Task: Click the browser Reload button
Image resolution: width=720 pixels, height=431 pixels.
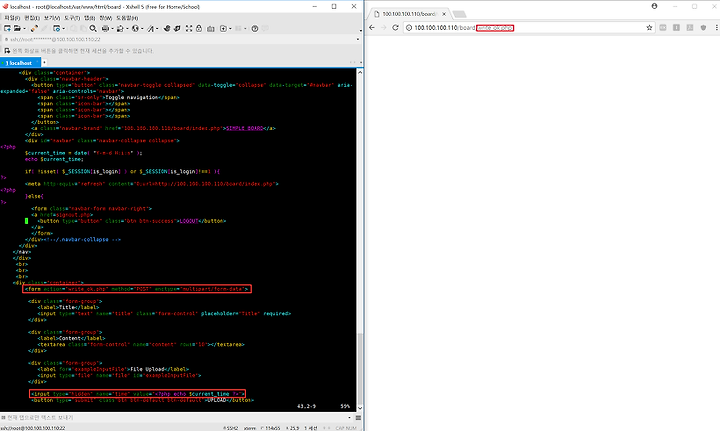Action: (x=395, y=28)
